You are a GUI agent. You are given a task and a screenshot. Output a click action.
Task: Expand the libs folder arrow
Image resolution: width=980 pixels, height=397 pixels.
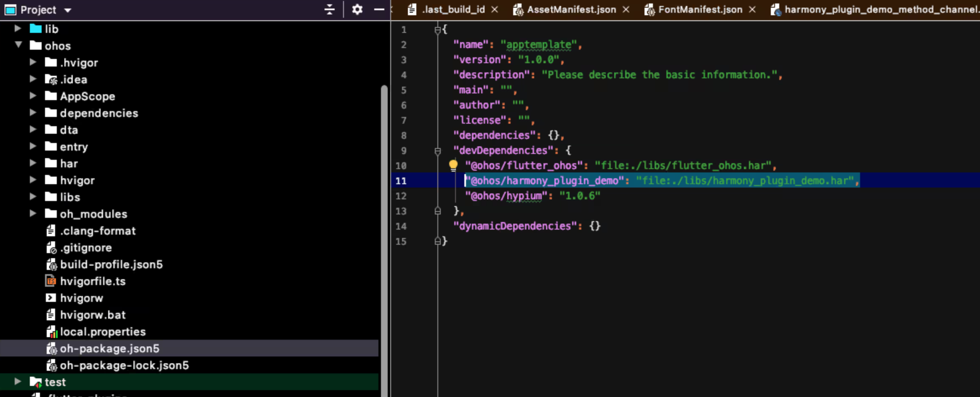pyautogui.click(x=33, y=197)
